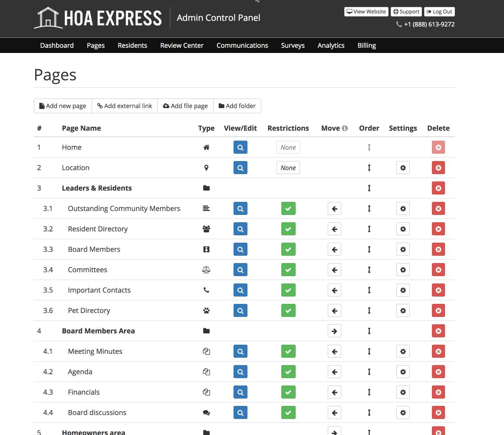504x435 pixels.
Task: Toggle restrictions check for Important Contacts
Action: 288,290
